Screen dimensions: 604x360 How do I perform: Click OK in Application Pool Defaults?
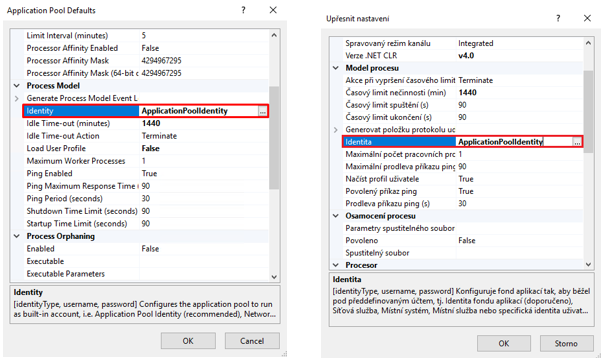click(188, 341)
